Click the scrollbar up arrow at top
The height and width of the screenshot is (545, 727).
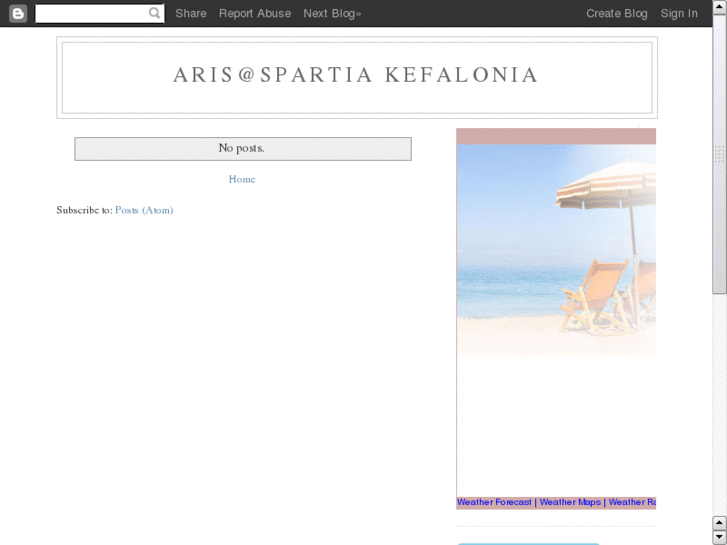coord(719,8)
